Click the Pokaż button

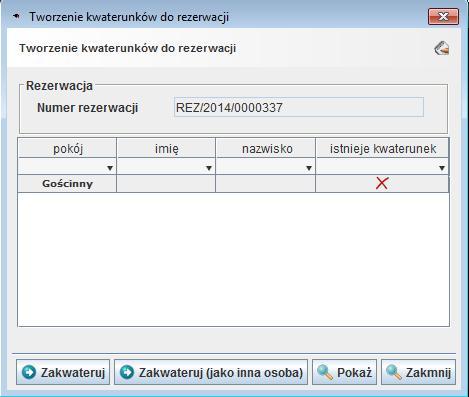[x=344, y=372]
